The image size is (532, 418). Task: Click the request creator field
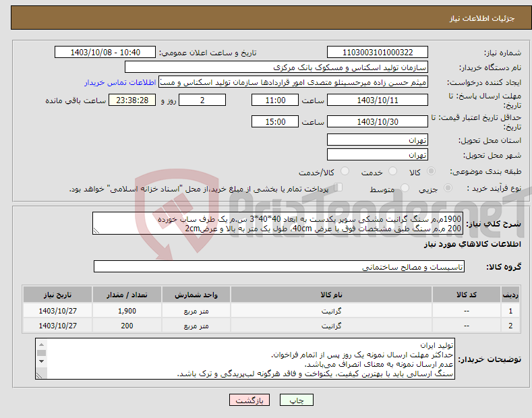click(293, 82)
